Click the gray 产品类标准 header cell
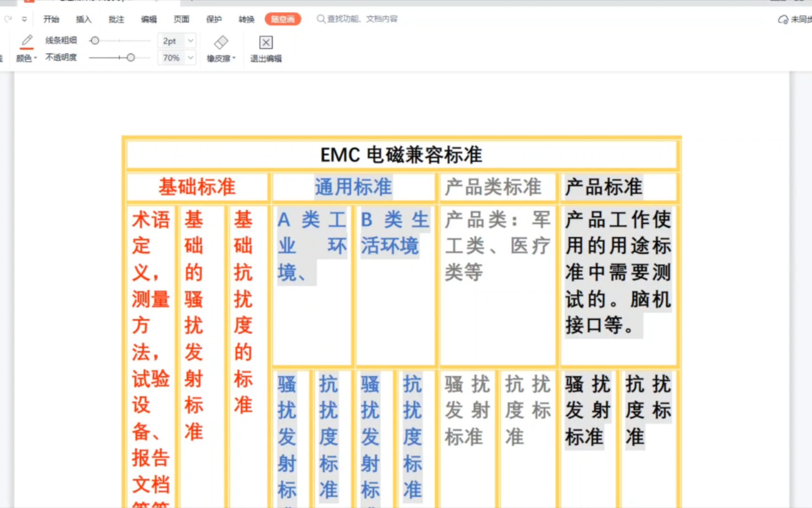Viewport: 812px width, 508px height. [498, 187]
